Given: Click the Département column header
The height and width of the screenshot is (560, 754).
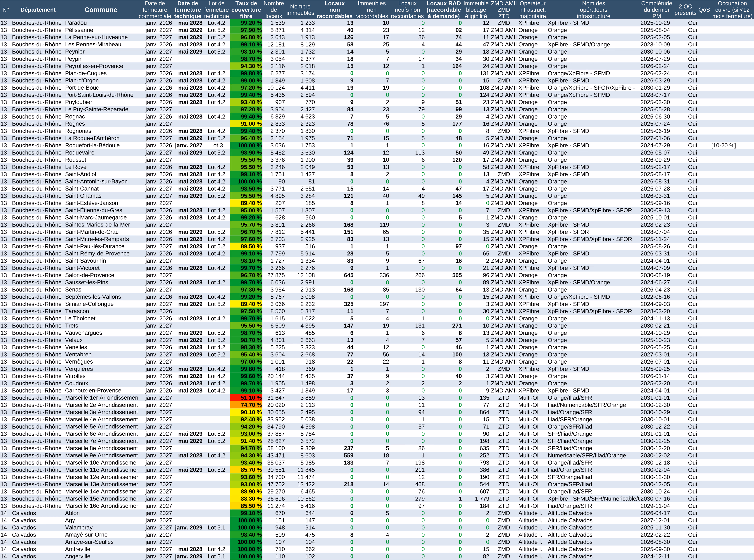Looking at the screenshot, I should coord(38,10).
